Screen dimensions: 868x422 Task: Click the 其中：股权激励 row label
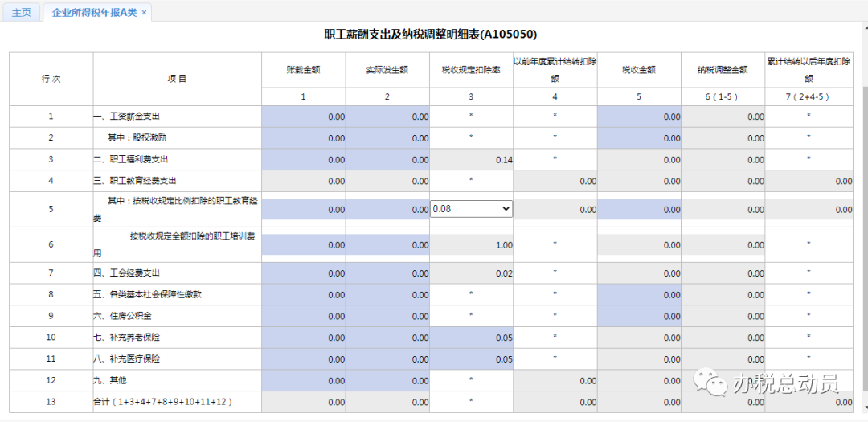click(136, 138)
